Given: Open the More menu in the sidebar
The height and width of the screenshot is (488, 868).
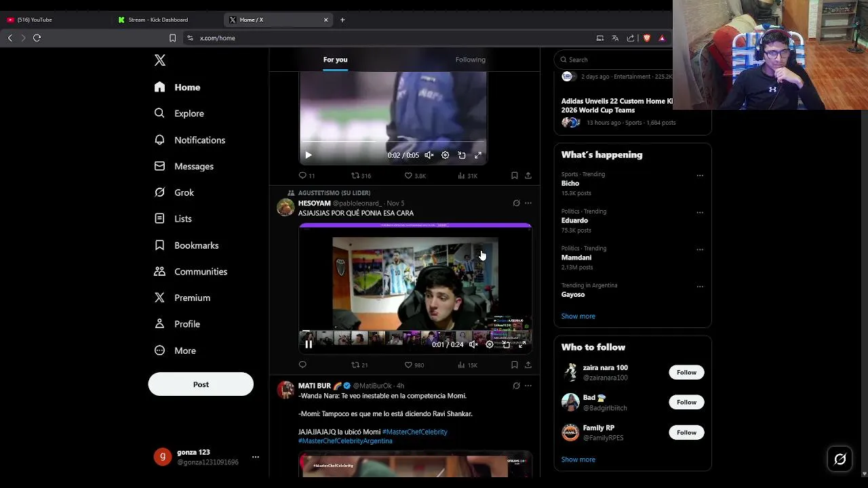Looking at the screenshot, I should pos(175,350).
